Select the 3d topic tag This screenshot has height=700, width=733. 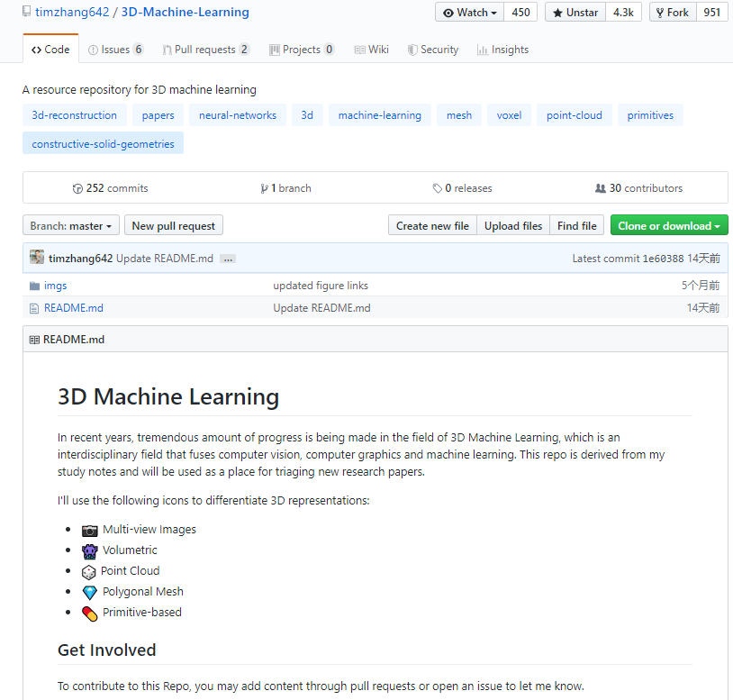click(307, 115)
